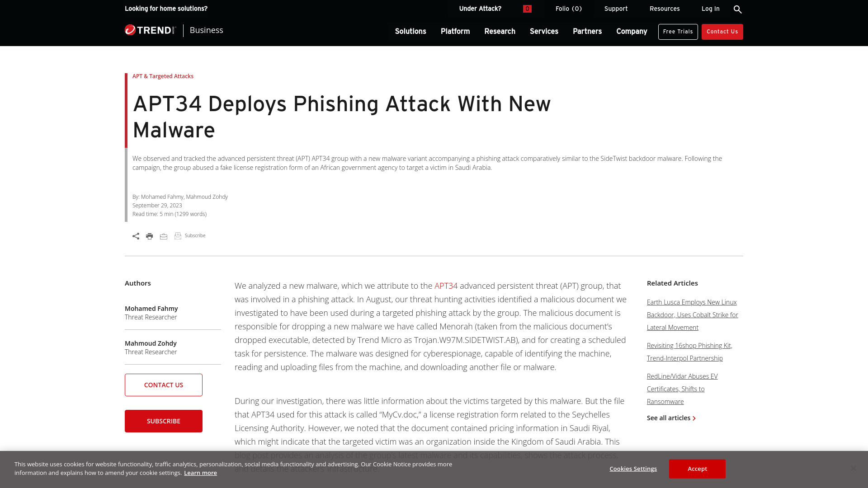
Task: Expand the Platform navigation dropdown
Action: coord(454,32)
